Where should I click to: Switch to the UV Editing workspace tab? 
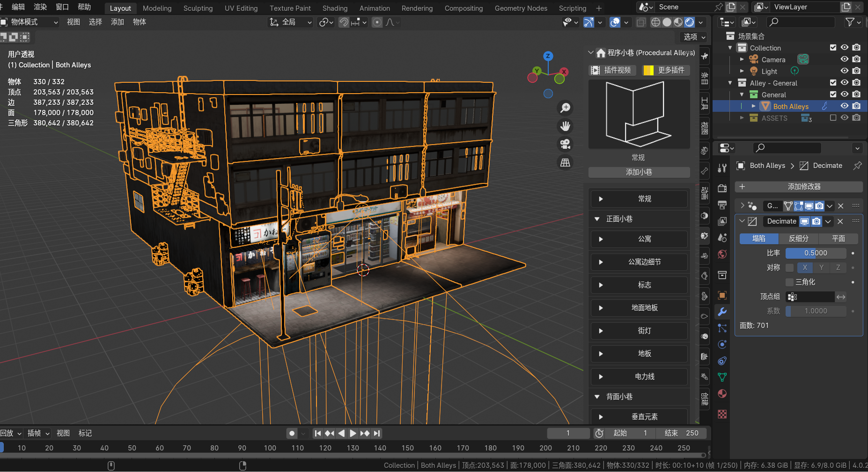click(x=241, y=8)
